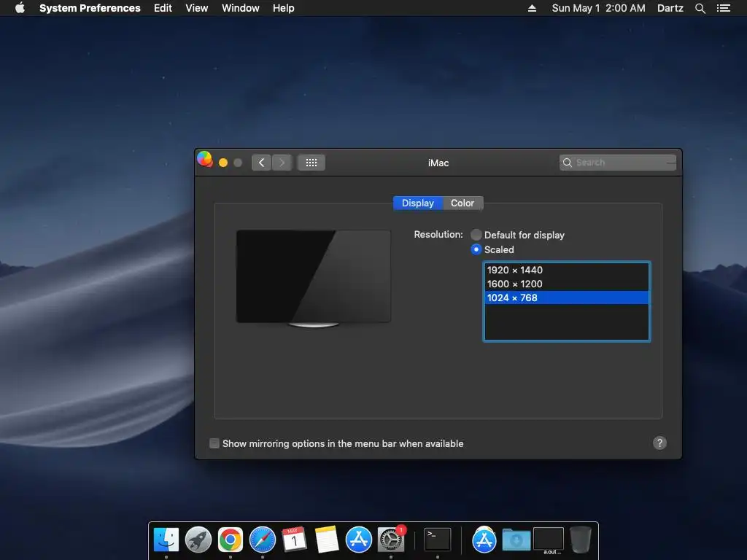
Task: Select the Default for display radio button
Action: [x=476, y=235]
